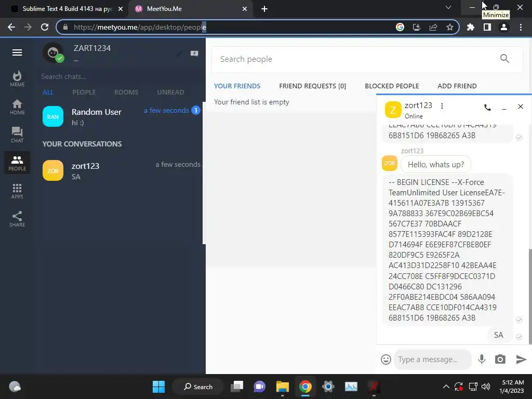The image size is (532, 399).
Task: Open the Chrome profile menu
Action: pos(504,27)
